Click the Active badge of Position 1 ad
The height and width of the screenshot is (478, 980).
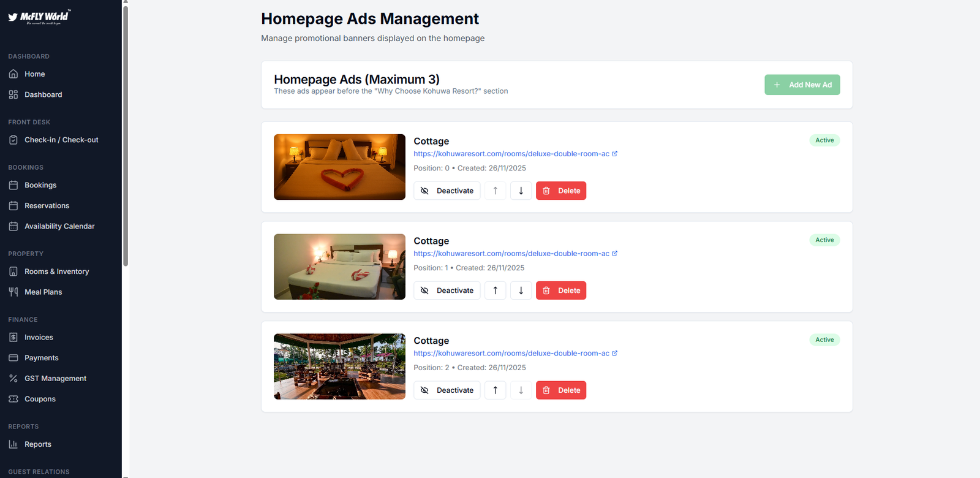824,240
